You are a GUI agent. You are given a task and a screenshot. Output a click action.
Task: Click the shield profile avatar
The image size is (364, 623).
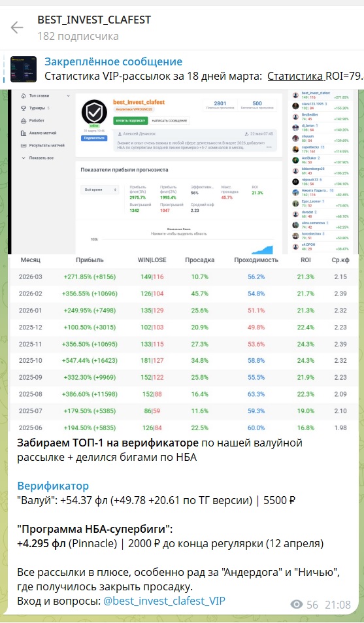94,111
